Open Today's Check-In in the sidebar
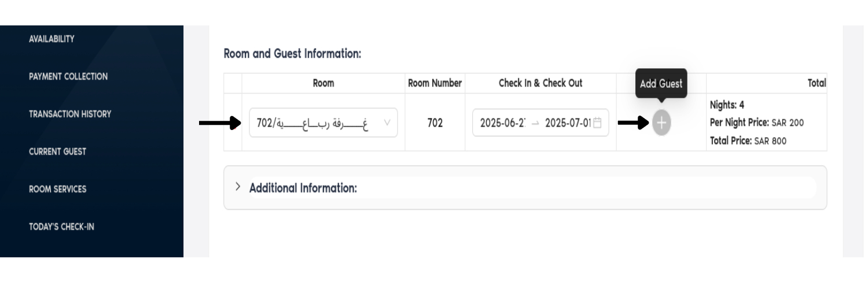This screenshot has width=868, height=289. coord(61,227)
